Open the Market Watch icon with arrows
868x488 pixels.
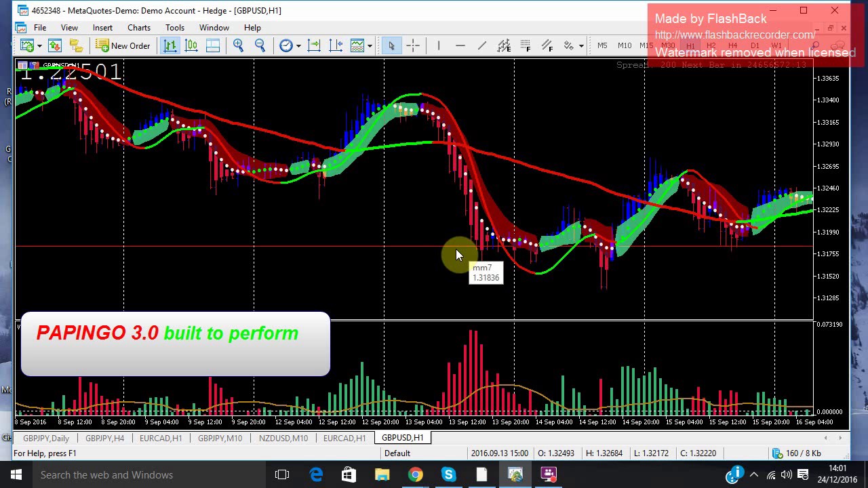point(55,45)
